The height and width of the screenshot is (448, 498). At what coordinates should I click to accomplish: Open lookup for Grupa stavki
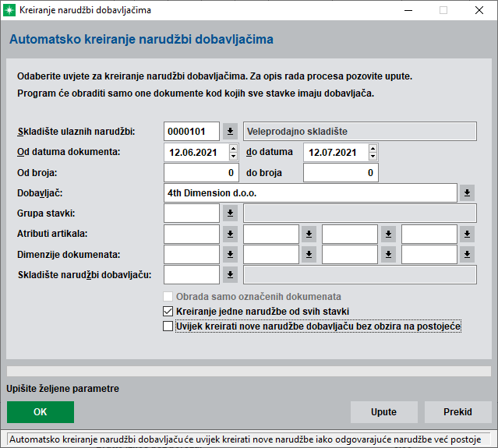(x=230, y=213)
